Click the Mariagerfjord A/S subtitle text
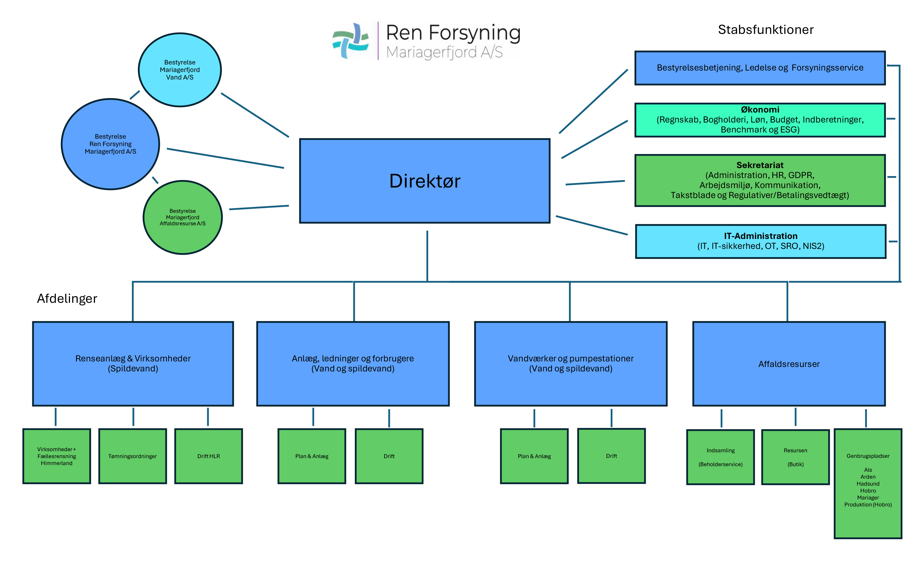Screen dimensions: 924x567 [x=444, y=53]
